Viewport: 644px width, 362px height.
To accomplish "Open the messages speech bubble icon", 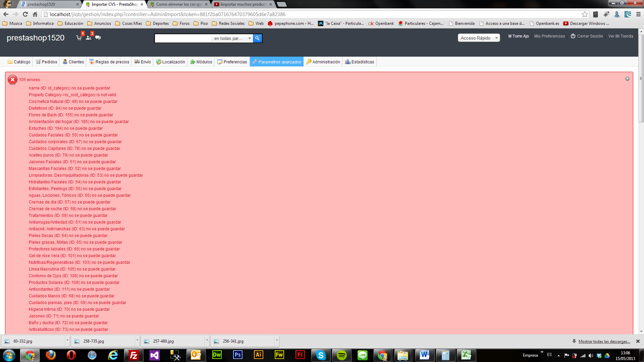I will [98, 38].
